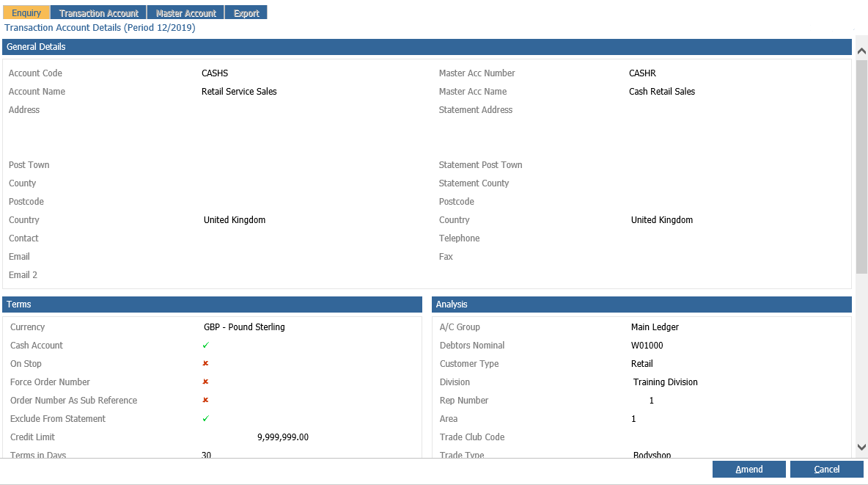The image size is (868, 485).
Task: Click the Debtors Nominal label
Action: tap(472, 346)
